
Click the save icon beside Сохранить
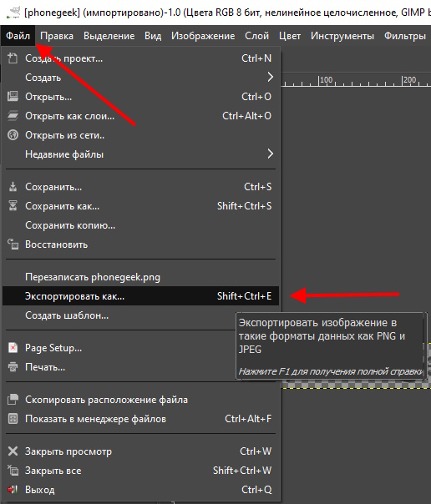click(13, 186)
